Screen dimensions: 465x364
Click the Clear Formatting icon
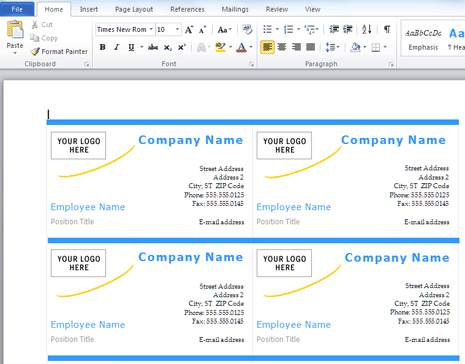(247, 29)
